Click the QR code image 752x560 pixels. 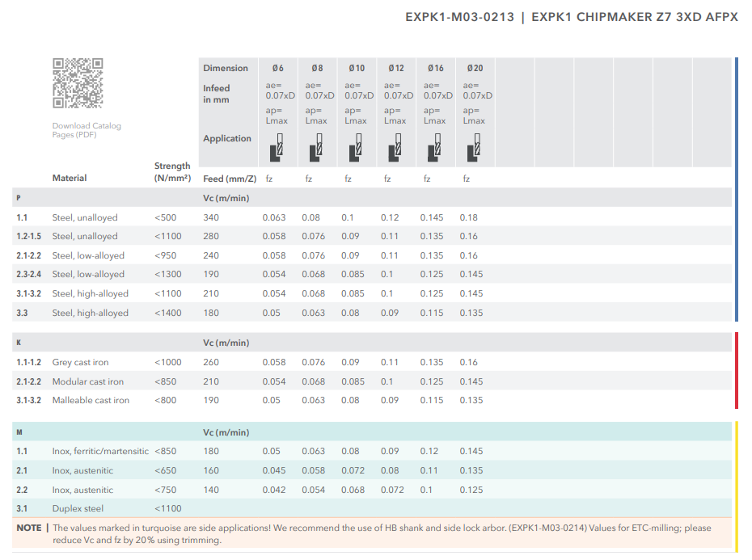(78, 83)
